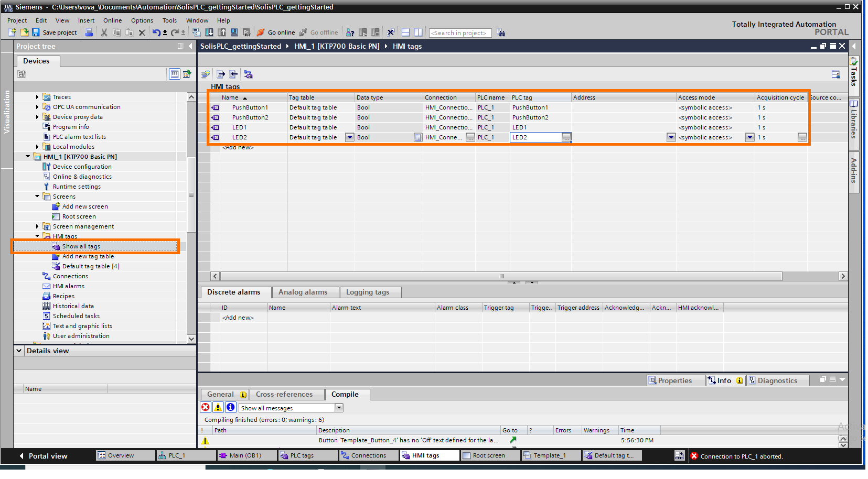Click the Export icon in the HMI tags toolbar
The height and width of the screenshot is (479, 868).
click(221, 74)
